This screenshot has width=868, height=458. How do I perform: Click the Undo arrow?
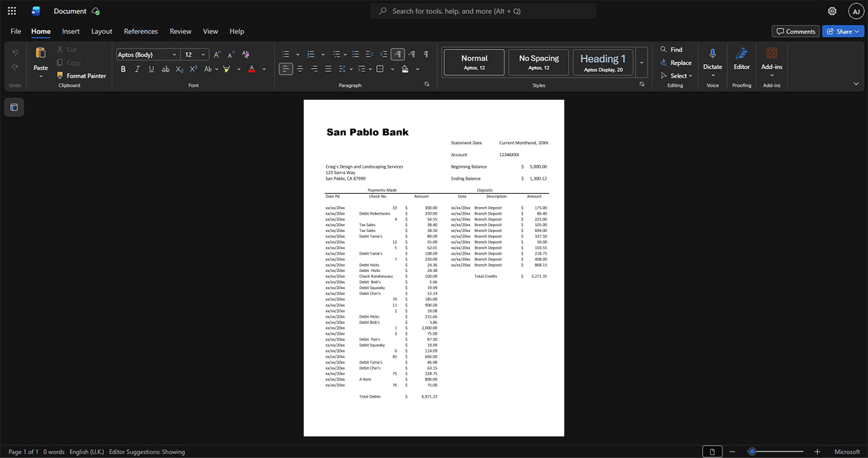pos(15,52)
